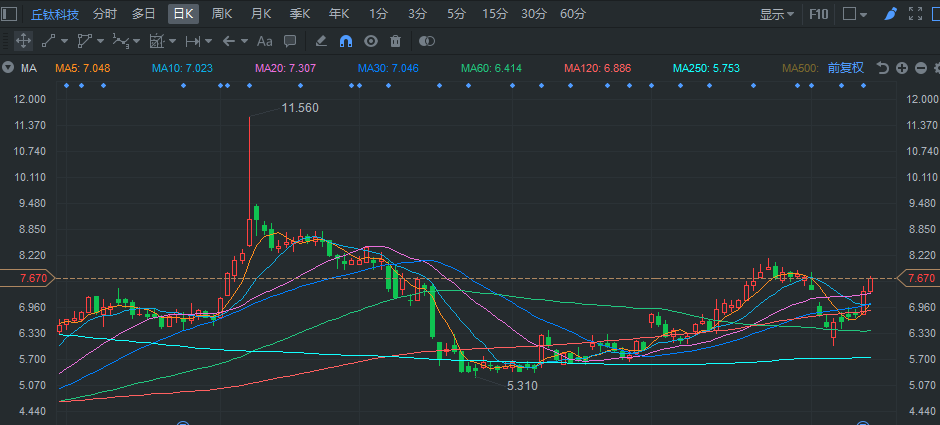The height and width of the screenshot is (425, 940).
Task: Toggle the MA20 indicator line
Action: click(285, 68)
